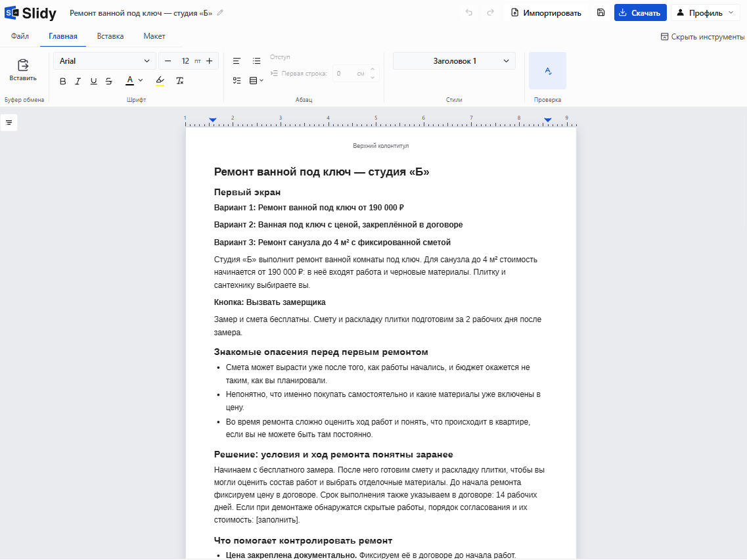Open the Профиль dropdown menu

706,13
